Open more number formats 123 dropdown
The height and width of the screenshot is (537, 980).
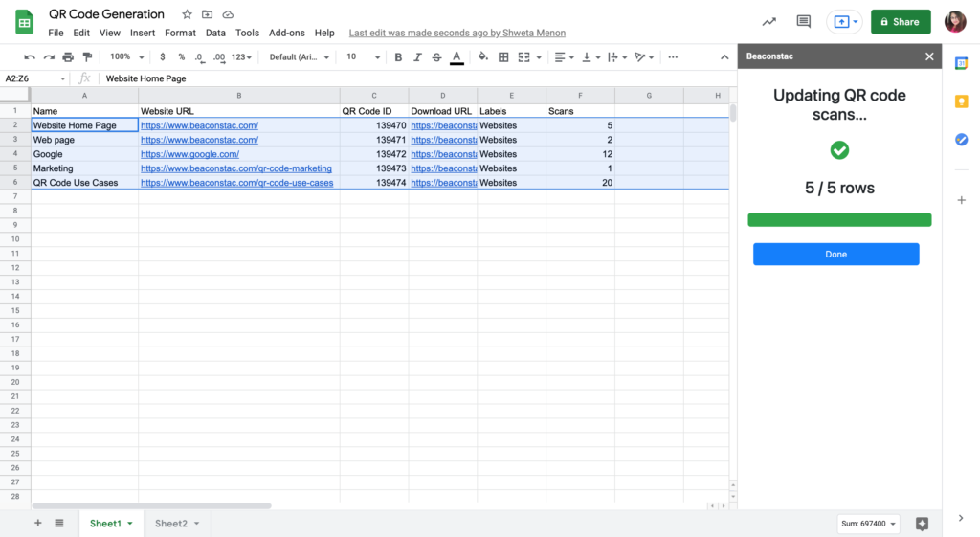tap(241, 56)
